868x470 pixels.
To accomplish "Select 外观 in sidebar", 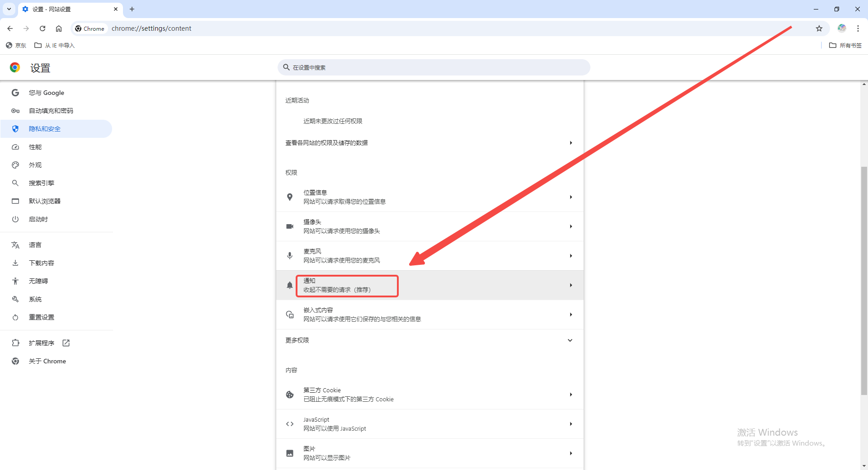I will click(35, 165).
